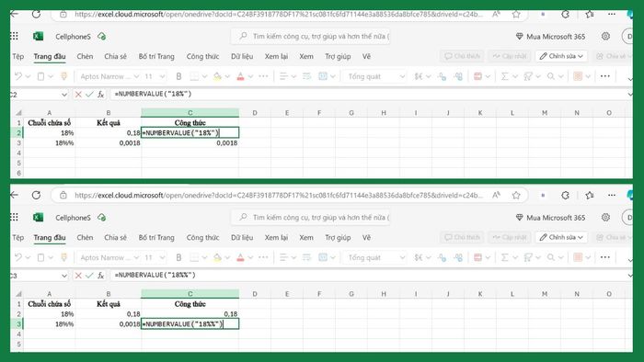Click the find magnifier icon in top toolbar

click(551, 76)
